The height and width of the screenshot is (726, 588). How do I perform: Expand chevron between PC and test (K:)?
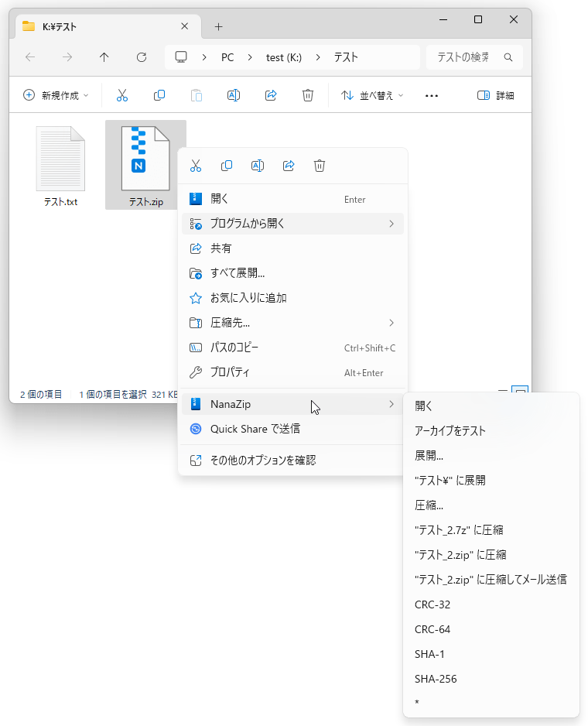point(250,57)
